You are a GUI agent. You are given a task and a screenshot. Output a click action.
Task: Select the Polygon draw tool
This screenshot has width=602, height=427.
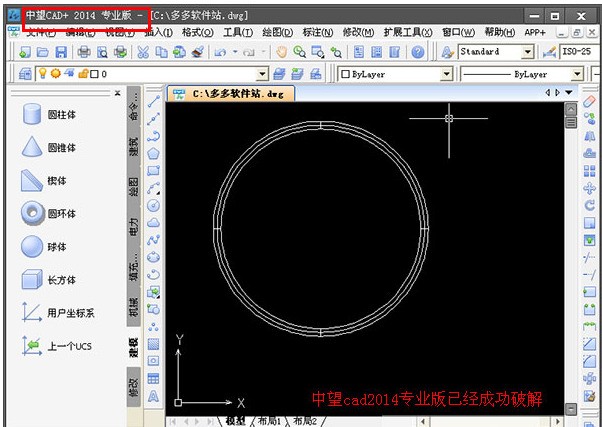154,153
